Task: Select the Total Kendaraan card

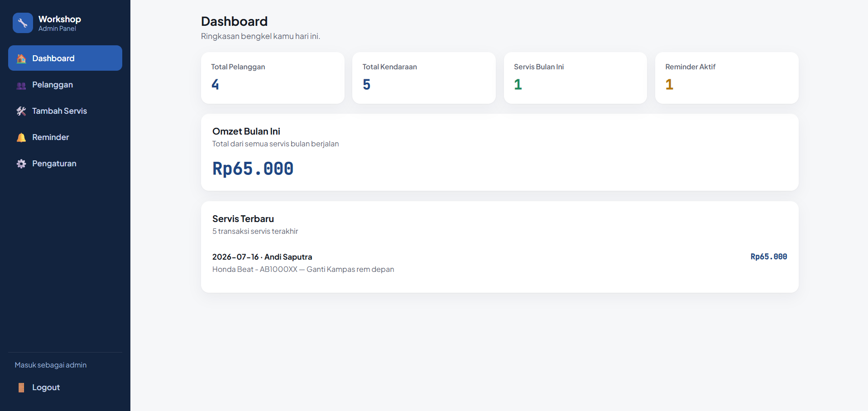Action: pos(424,78)
